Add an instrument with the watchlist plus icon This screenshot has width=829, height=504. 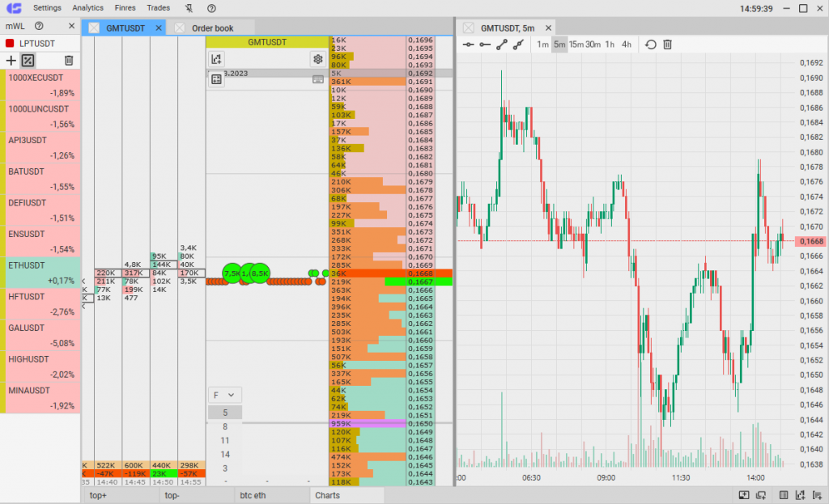pyautogui.click(x=11, y=60)
